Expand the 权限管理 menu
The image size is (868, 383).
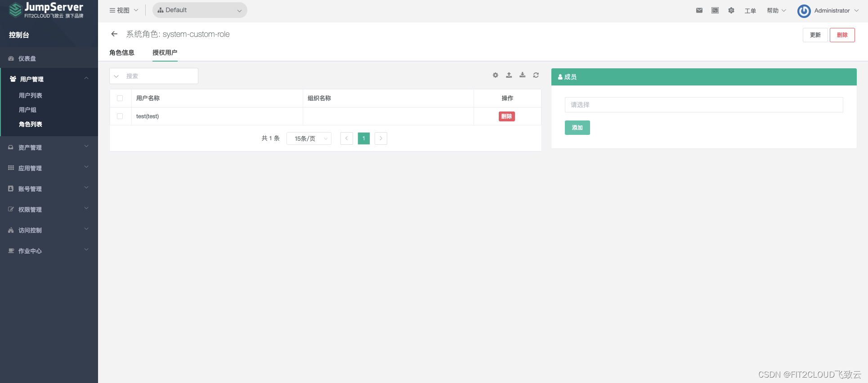click(x=49, y=209)
